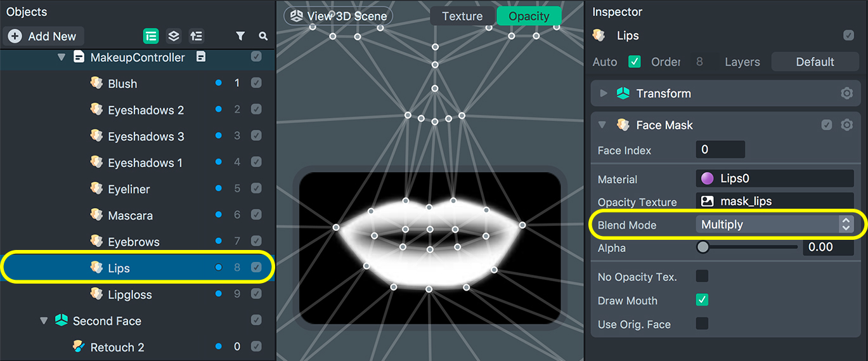The width and height of the screenshot is (868, 361).
Task: Move the Alpha slider handle
Action: [703, 247]
